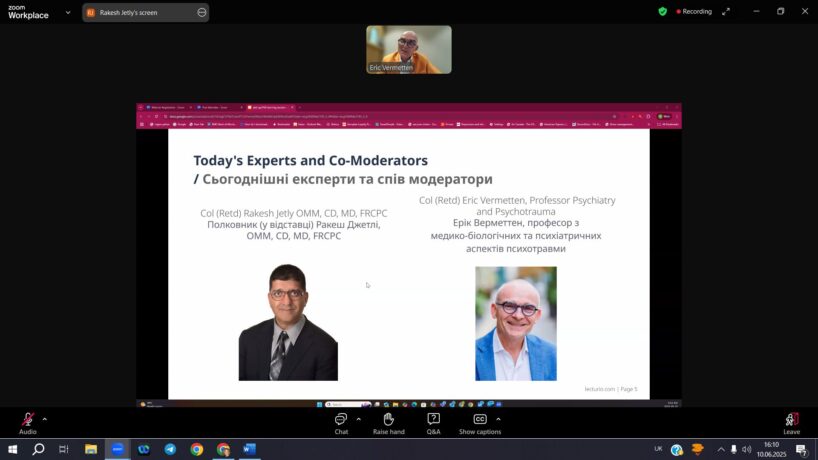Open the Zoom Workplace dropdown menu
Image resolution: width=818 pixels, height=460 pixels.
click(68, 12)
